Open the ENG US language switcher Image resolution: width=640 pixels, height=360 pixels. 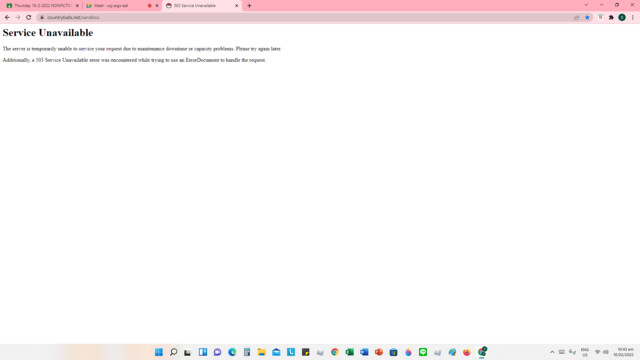click(585, 352)
